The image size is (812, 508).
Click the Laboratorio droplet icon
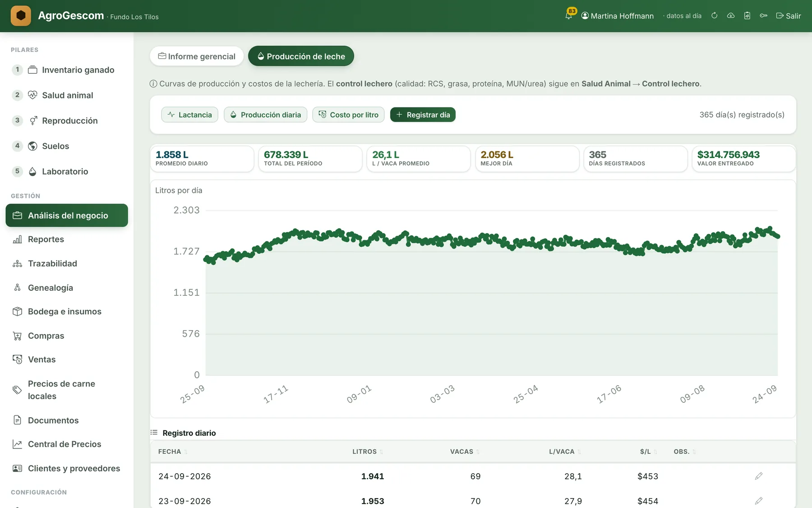32,171
